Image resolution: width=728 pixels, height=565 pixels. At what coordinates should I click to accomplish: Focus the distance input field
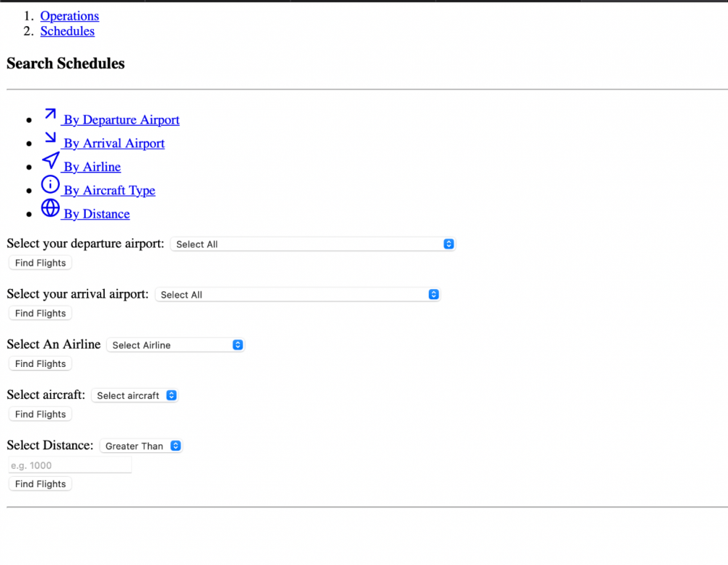point(70,465)
